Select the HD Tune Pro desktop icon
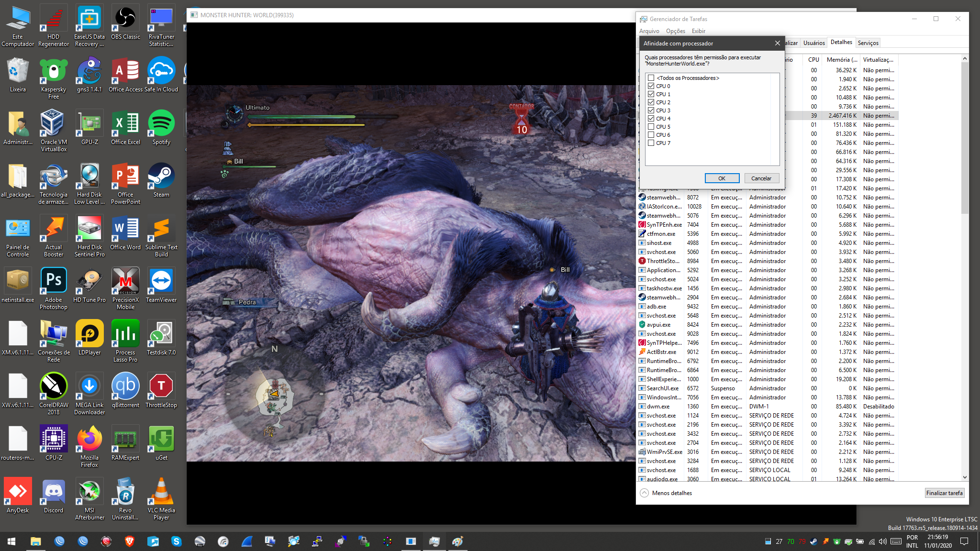The width and height of the screenshot is (980, 551). [x=89, y=286]
